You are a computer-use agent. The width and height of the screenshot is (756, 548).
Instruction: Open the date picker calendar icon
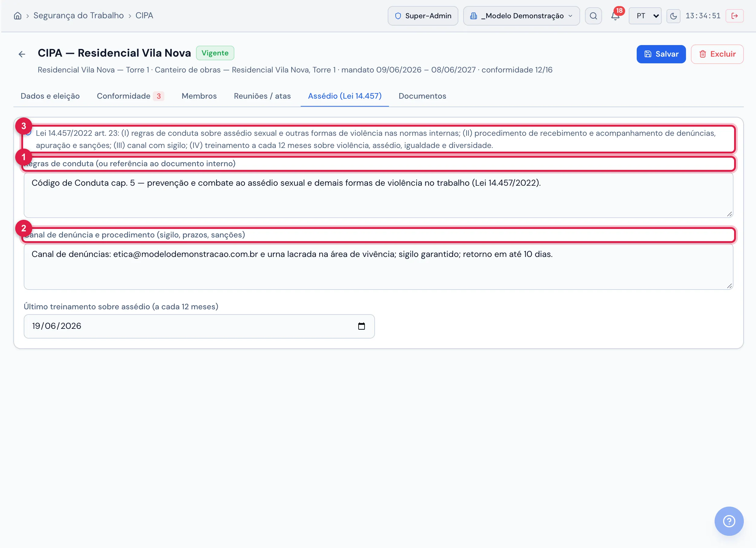point(361,326)
